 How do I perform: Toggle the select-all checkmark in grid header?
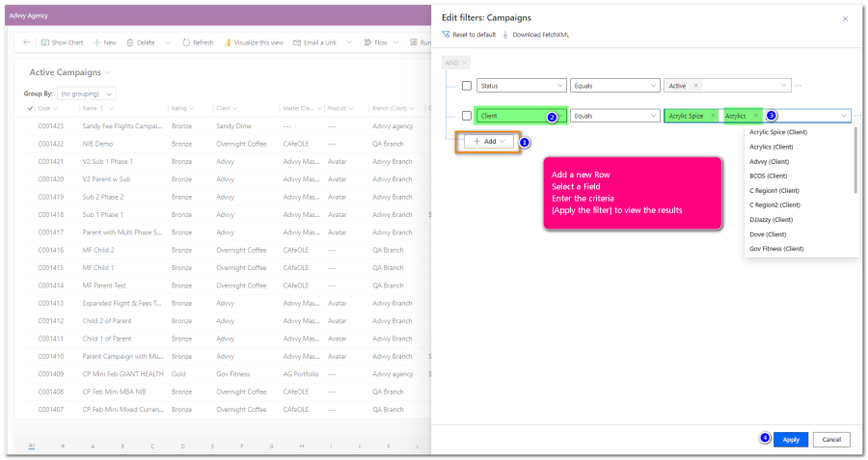click(x=30, y=108)
